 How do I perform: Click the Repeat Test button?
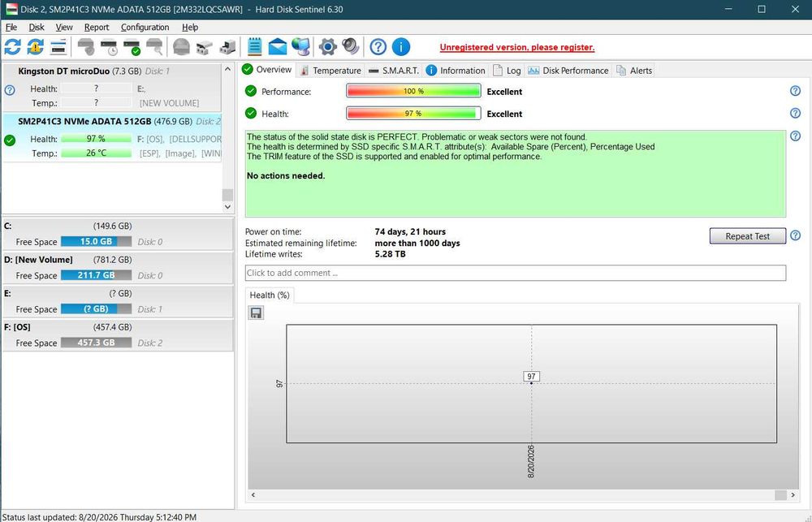pyautogui.click(x=747, y=236)
